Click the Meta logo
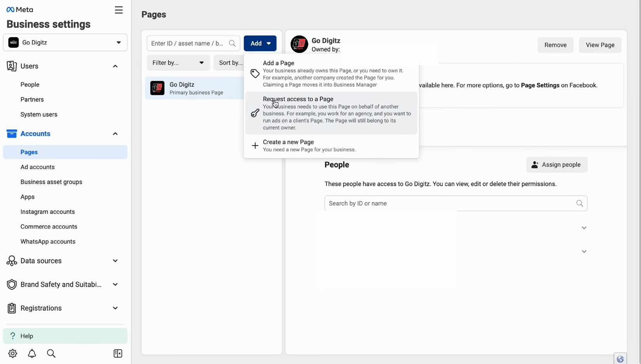This screenshot has width=641, height=364. [20, 10]
